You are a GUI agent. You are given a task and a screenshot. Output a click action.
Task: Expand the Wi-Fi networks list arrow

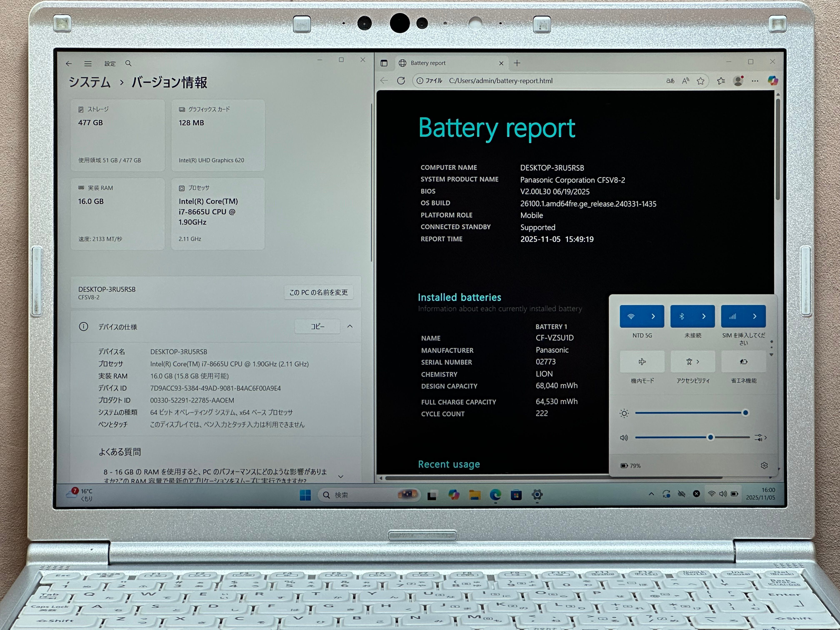click(x=653, y=316)
